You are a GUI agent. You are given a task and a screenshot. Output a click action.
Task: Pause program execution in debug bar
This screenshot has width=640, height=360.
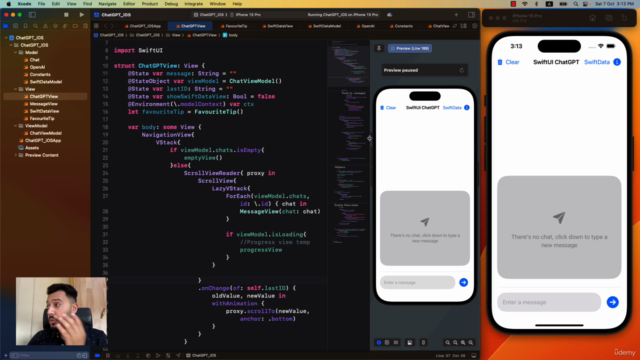tap(108, 356)
